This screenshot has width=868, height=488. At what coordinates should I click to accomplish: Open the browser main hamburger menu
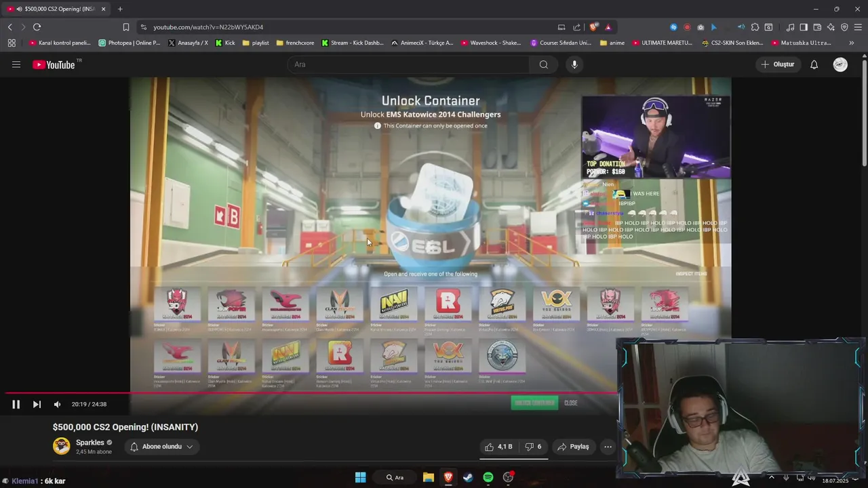click(858, 27)
